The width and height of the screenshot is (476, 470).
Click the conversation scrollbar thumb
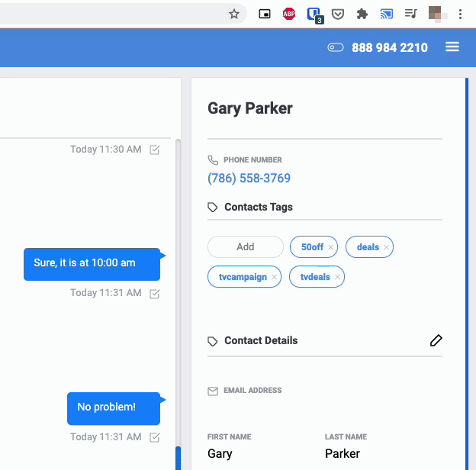tap(178, 458)
